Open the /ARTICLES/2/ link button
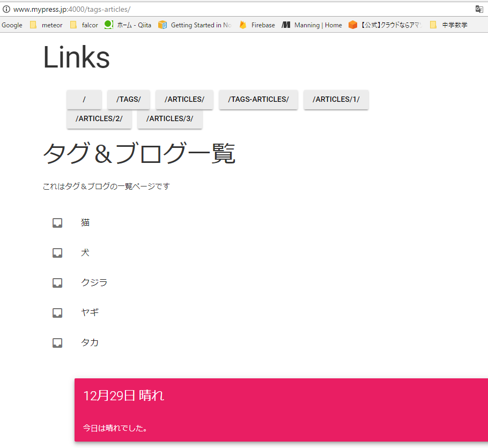The image size is (488, 448). (99, 119)
